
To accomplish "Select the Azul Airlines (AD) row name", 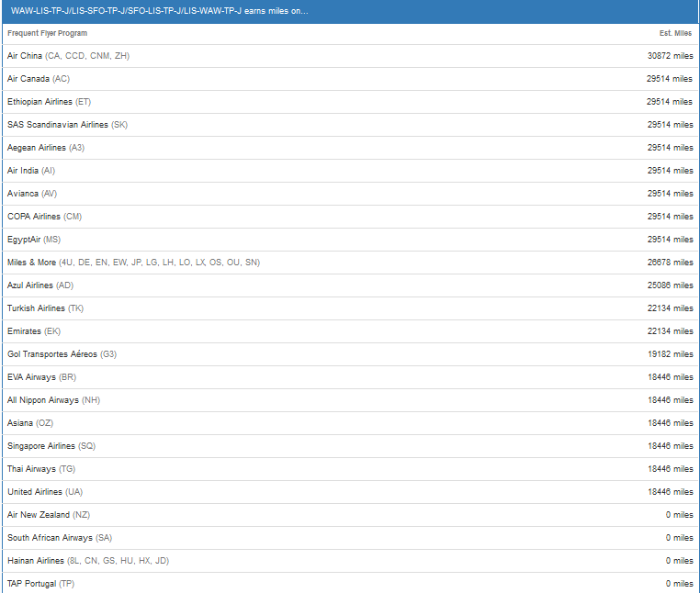I will (40, 285).
